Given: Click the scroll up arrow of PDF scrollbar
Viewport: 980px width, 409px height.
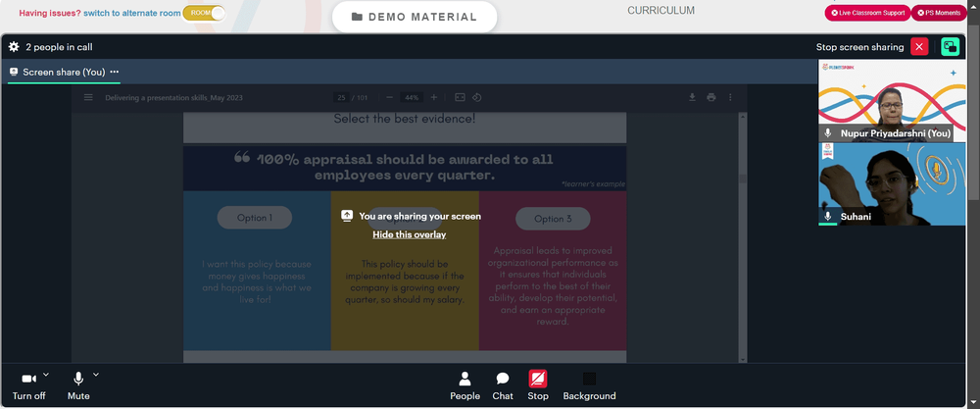Looking at the screenshot, I should click(743, 116).
